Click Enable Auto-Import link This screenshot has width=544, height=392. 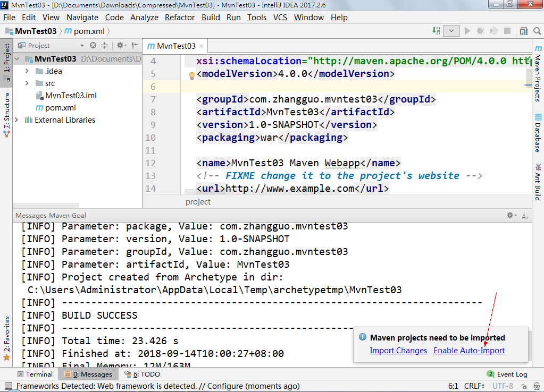tap(469, 351)
